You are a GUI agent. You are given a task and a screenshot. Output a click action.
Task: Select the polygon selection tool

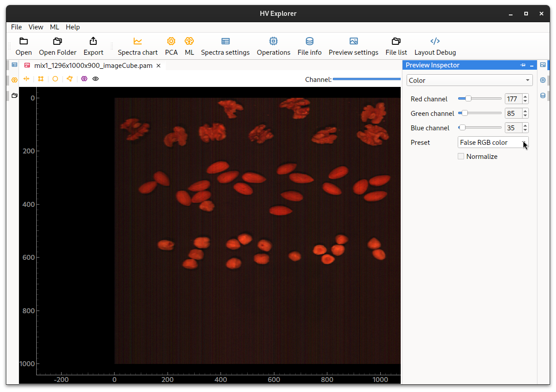click(70, 79)
